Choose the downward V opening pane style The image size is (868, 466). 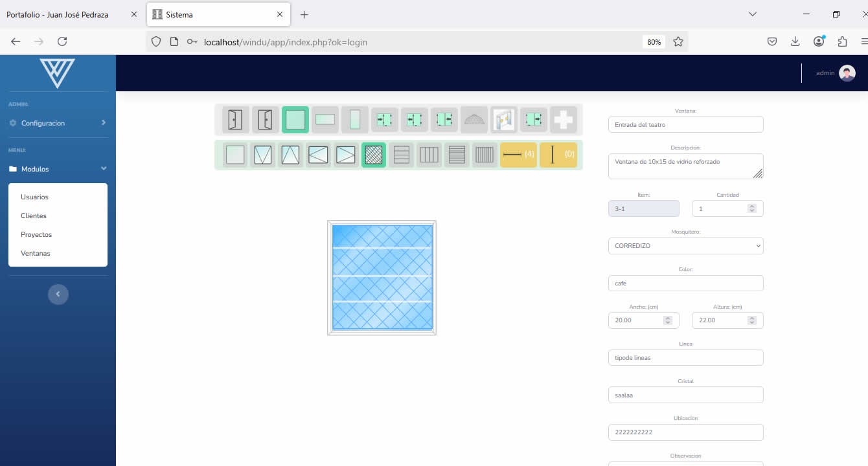263,155
